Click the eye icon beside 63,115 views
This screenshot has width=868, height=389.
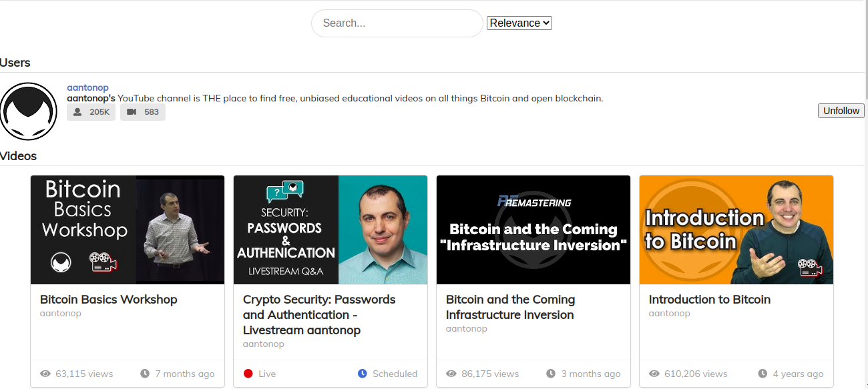coord(45,374)
